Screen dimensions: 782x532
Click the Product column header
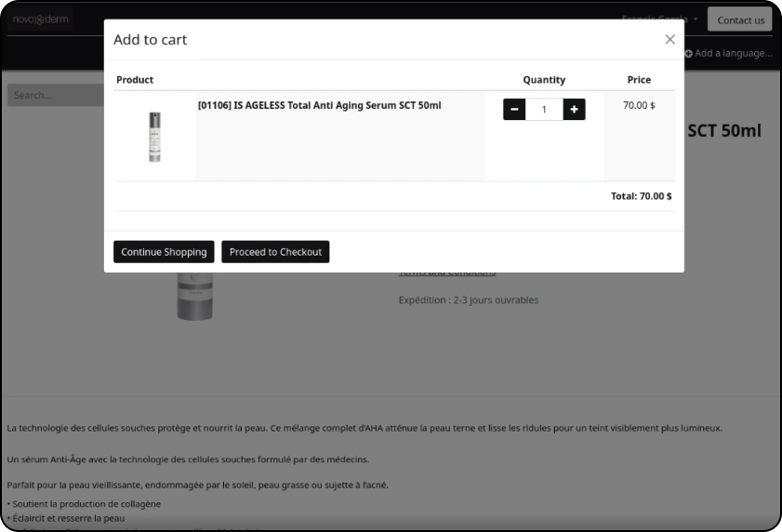pyautogui.click(x=135, y=80)
